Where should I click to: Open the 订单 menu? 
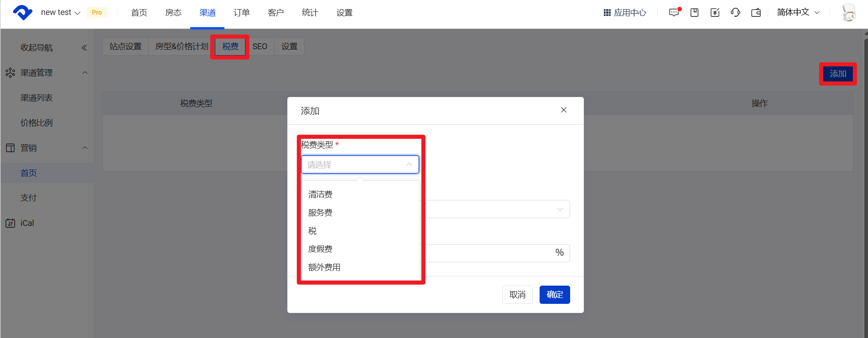242,13
